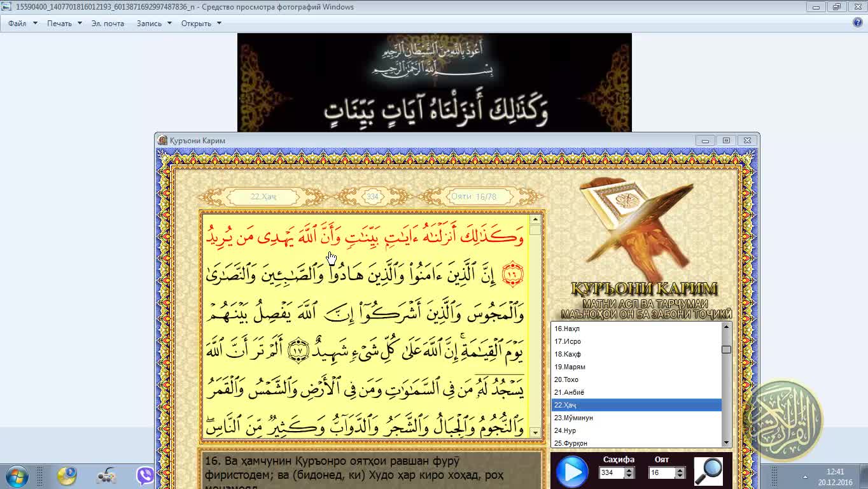Click the highlighted red Arabic verse line
Image resolution: width=868 pixels, height=489 pixels.
click(x=365, y=237)
